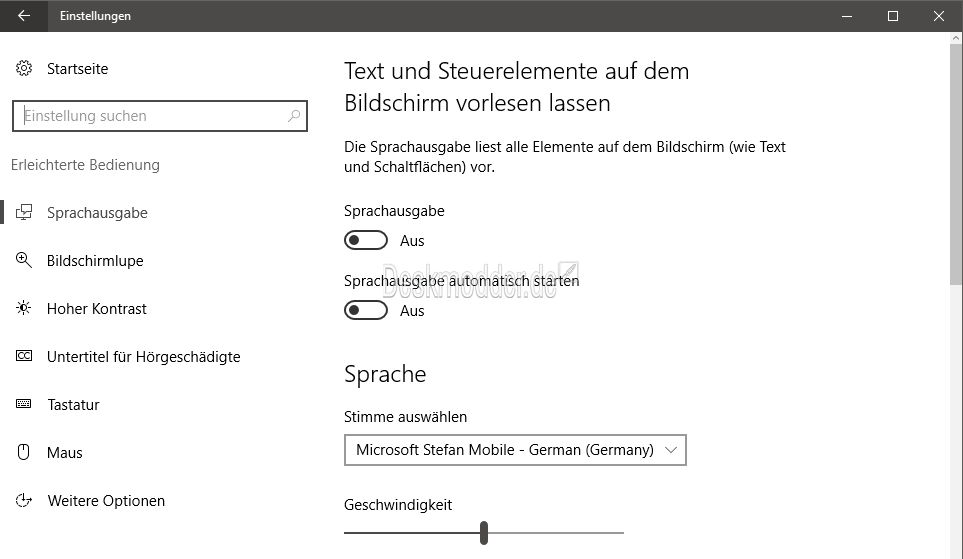Click the Geschwindigkeit slider handle
This screenshot has height=559, width=963.
pyautogui.click(x=484, y=532)
